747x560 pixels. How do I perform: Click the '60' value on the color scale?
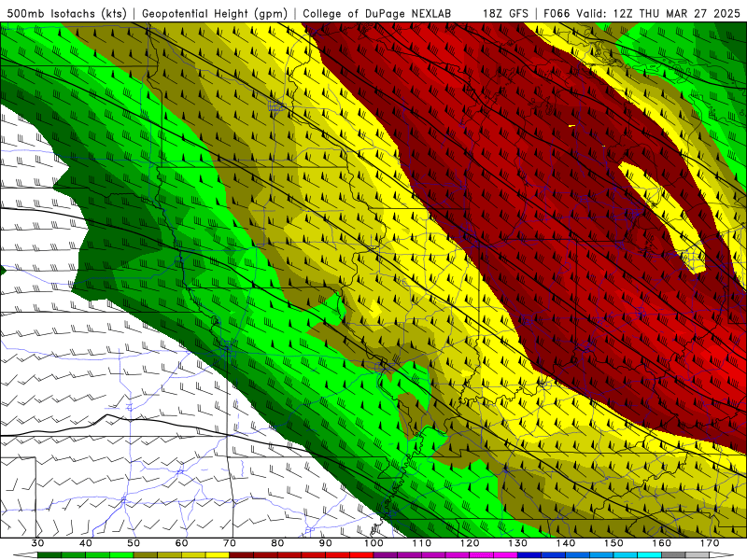click(181, 543)
